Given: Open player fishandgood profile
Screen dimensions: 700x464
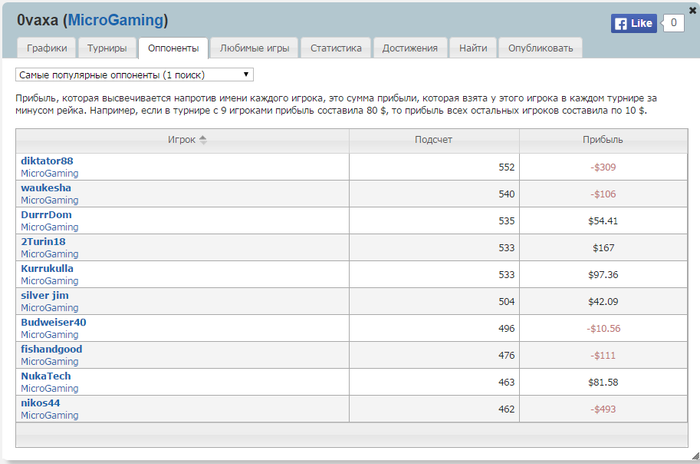Looking at the screenshot, I should (51, 349).
